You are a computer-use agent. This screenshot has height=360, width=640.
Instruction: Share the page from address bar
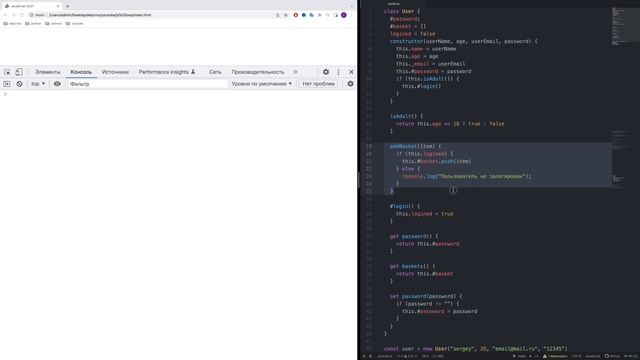pyautogui.click(x=278, y=15)
